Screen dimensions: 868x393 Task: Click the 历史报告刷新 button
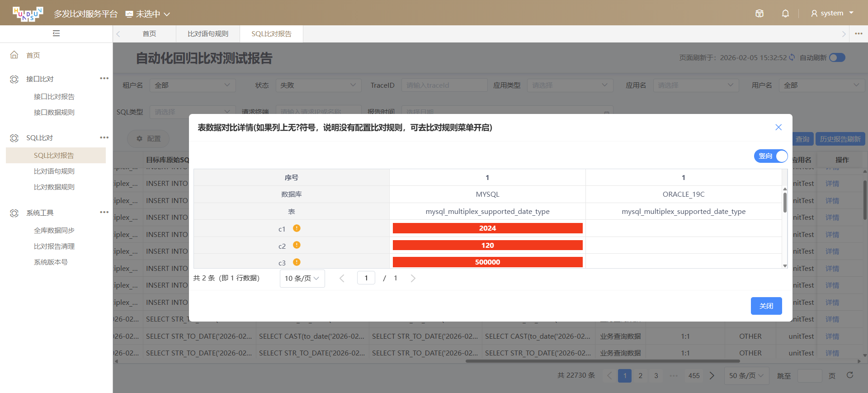(x=840, y=139)
